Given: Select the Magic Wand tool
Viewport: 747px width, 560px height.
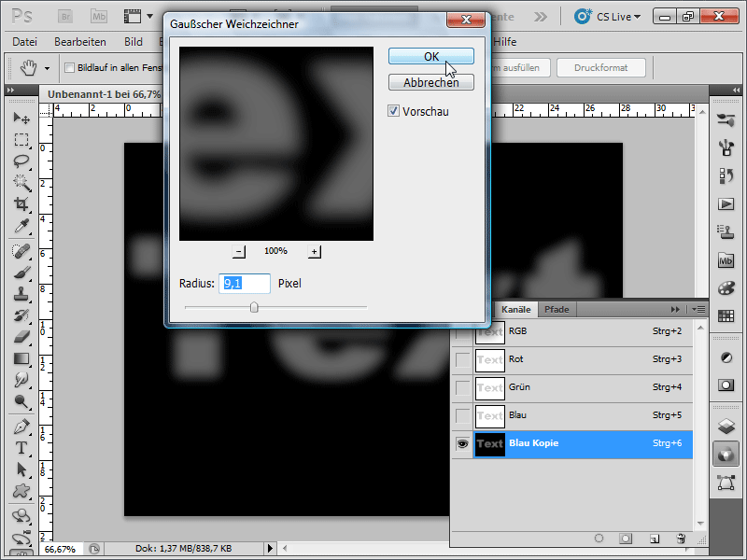Looking at the screenshot, I should click(x=21, y=183).
